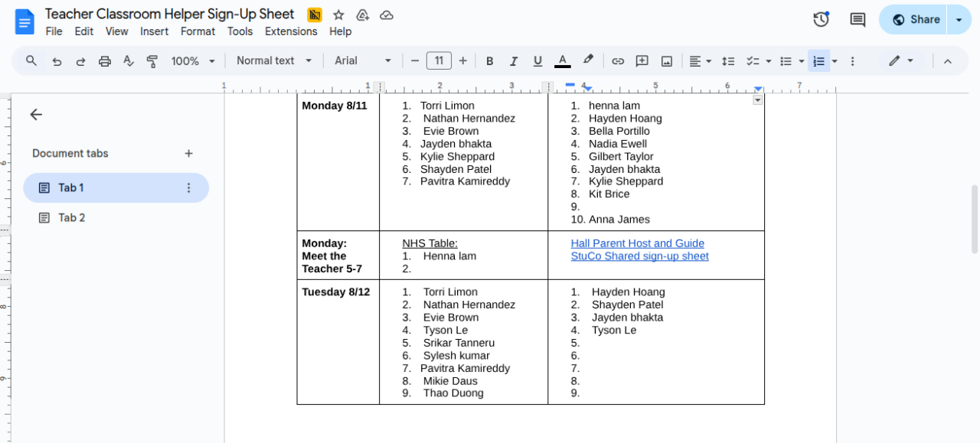This screenshot has width=980, height=443.
Task: Open line and paragraph spacing
Action: click(x=728, y=61)
